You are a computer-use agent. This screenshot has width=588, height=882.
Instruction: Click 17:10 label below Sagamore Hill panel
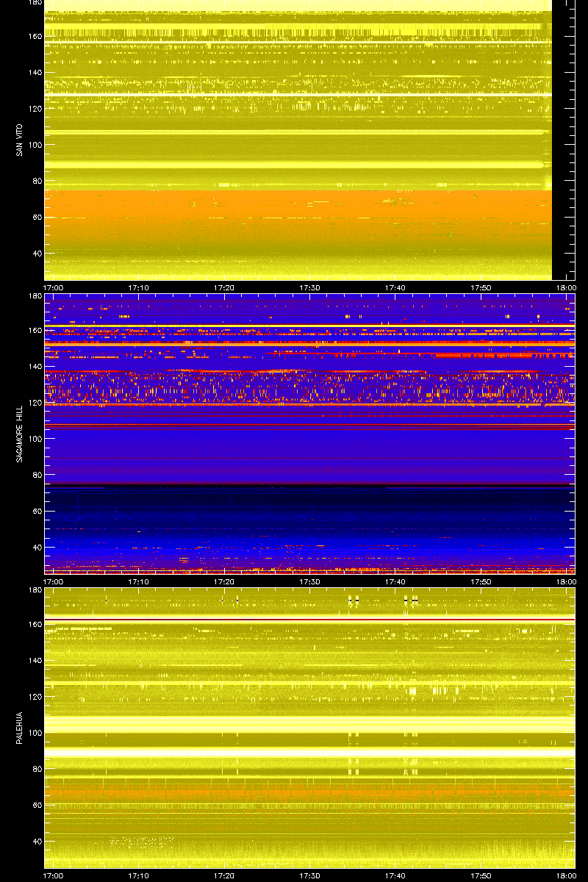[139, 581]
